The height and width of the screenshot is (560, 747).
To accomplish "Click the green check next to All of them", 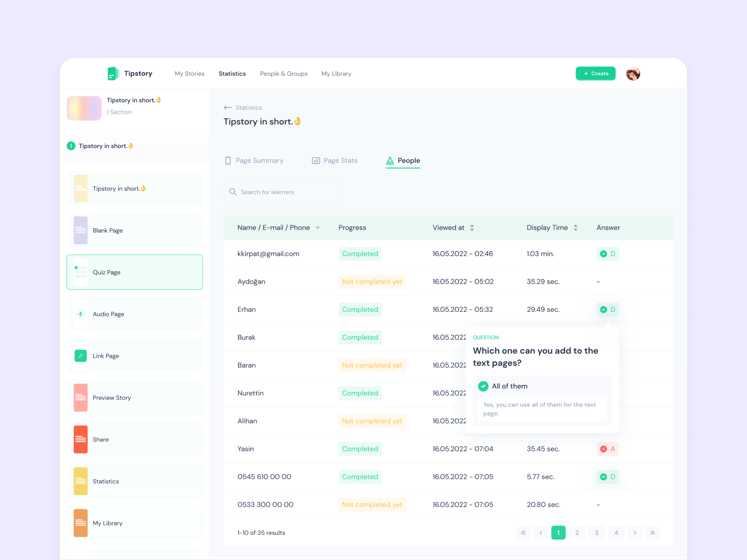I will tap(483, 386).
